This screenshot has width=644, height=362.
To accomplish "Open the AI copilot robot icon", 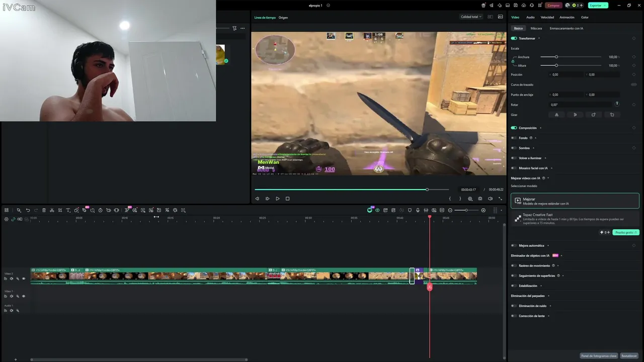I will (x=370, y=210).
